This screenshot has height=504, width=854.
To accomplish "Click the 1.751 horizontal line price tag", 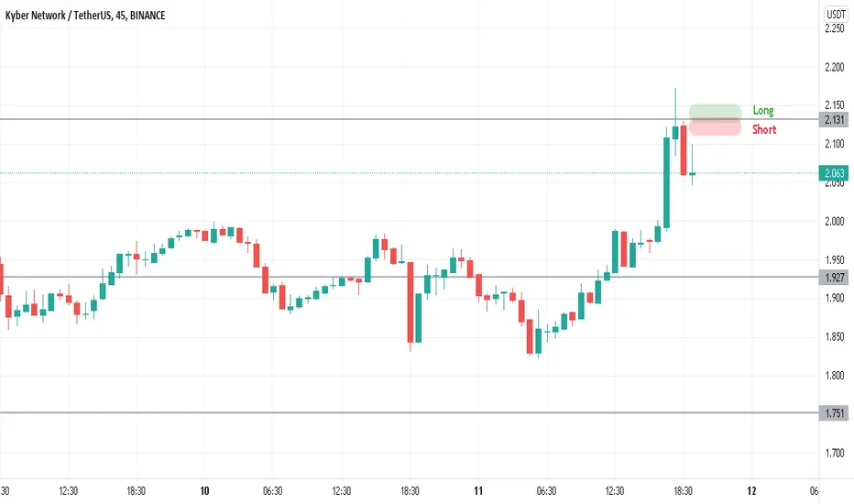I will [834, 413].
